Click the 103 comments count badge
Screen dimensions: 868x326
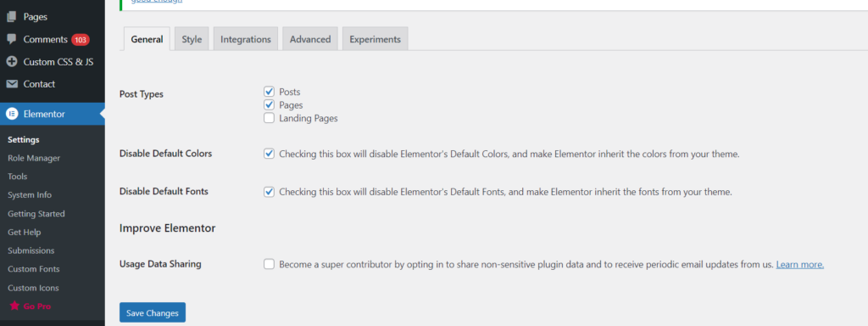click(81, 40)
